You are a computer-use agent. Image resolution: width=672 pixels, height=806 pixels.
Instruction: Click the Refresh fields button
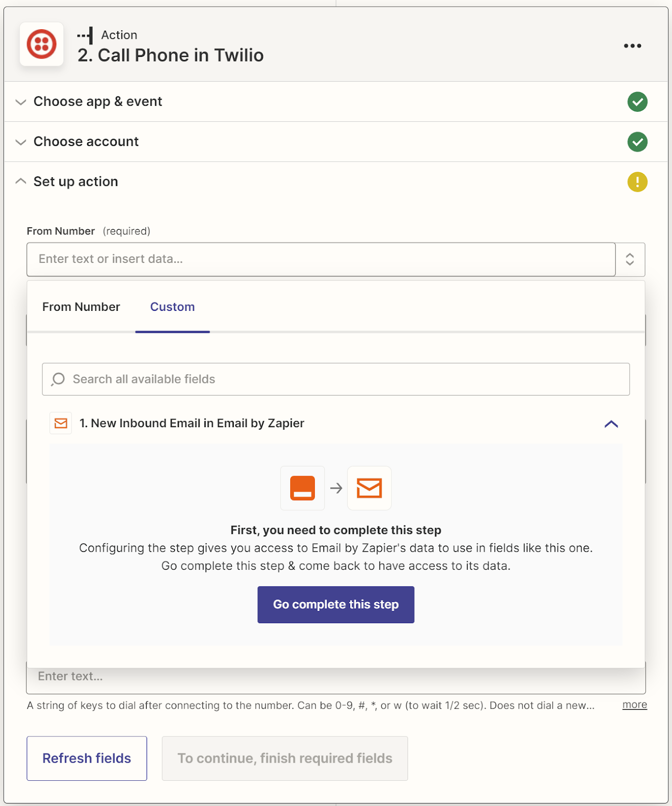point(87,758)
